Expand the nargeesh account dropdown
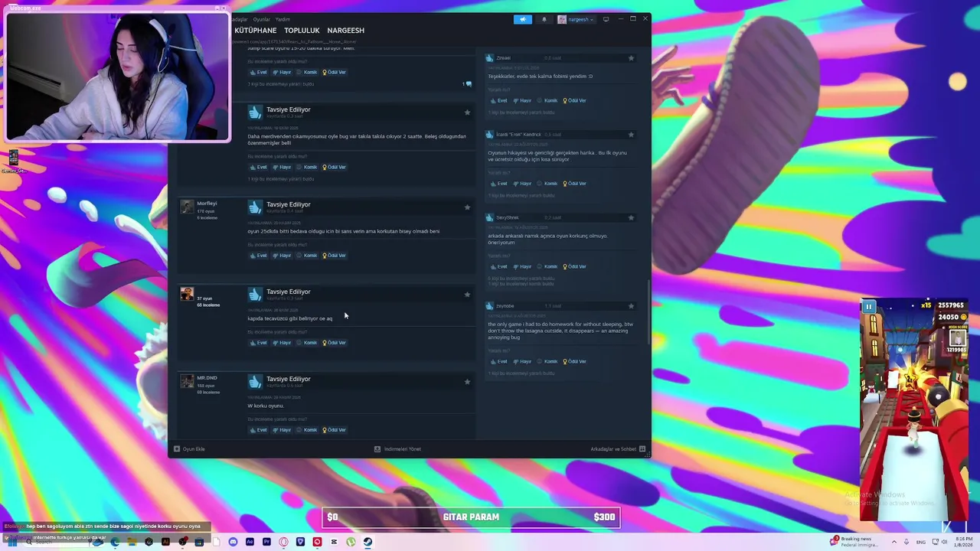 click(575, 19)
